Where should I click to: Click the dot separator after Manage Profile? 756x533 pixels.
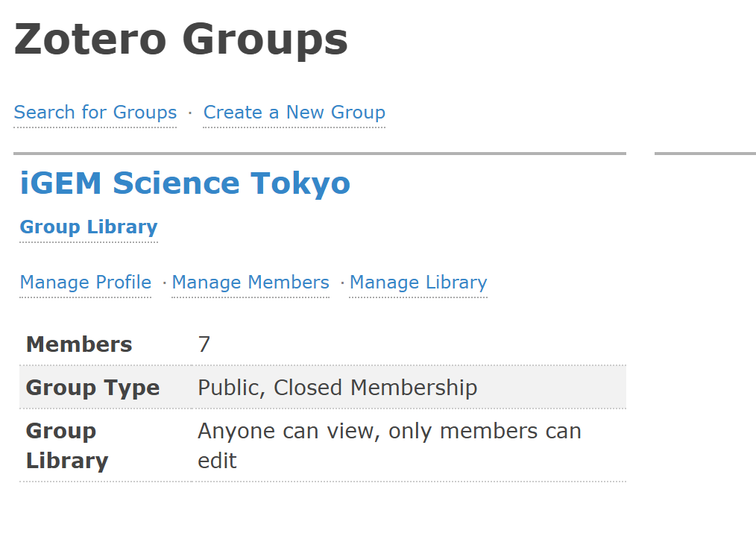point(164,283)
